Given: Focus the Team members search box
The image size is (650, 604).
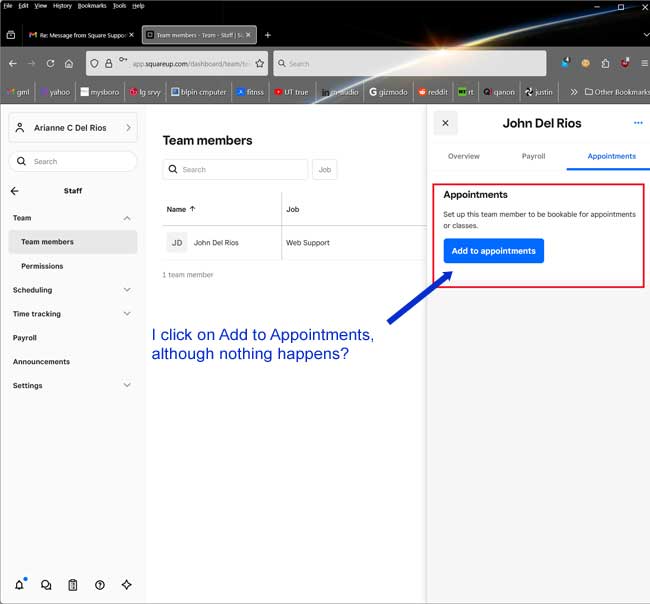Looking at the screenshot, I should pyautogui.click(x=235, y=169).
